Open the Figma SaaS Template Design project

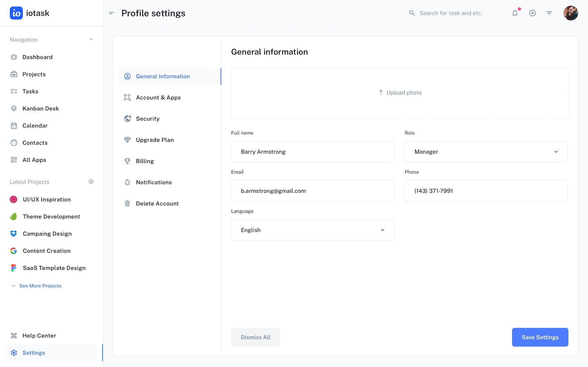tap(54, 268)
